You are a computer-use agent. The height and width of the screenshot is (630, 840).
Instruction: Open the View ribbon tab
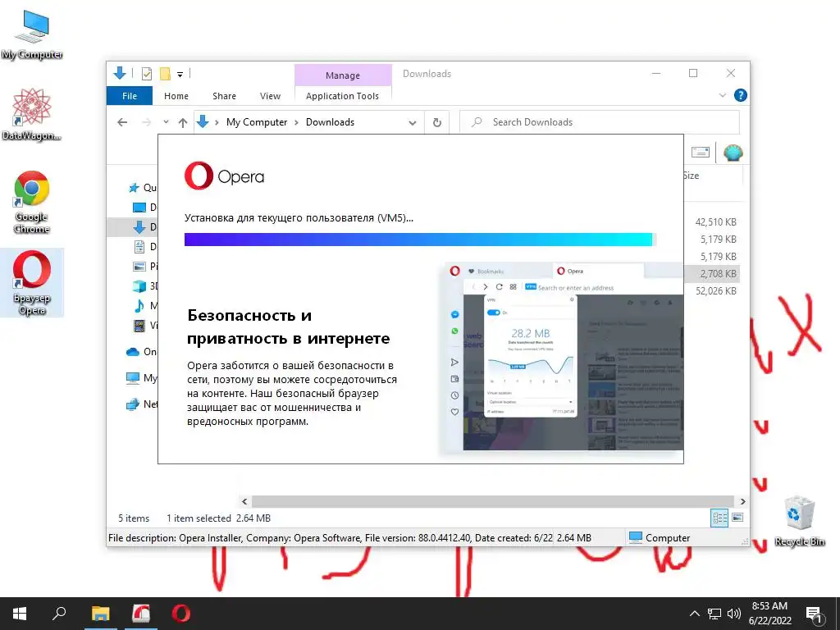tap(270, 96)
